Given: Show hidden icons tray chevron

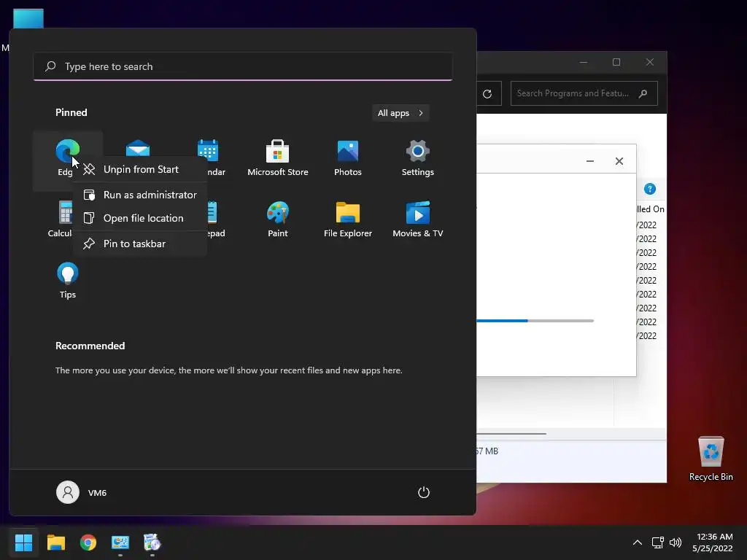Looking at the screenshot, I should pyautogui.click(x=637, y=542).
